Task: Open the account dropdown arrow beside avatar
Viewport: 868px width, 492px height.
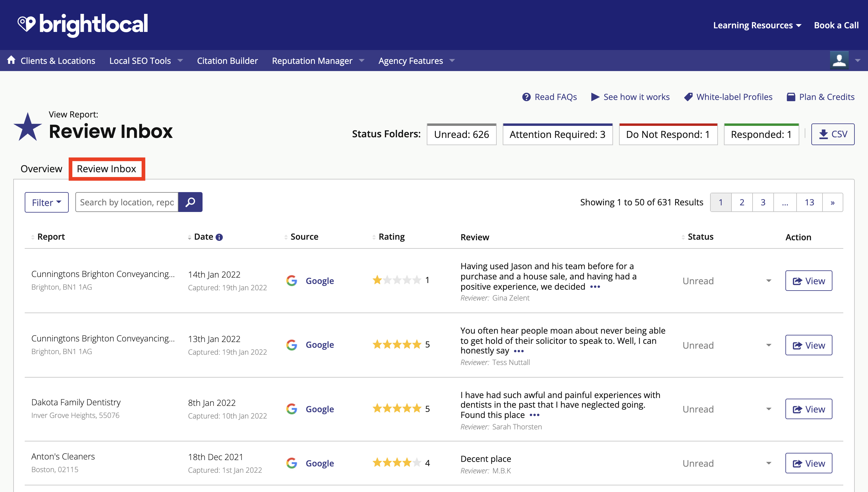Action: pyautogui.click(x=857, y=61)
